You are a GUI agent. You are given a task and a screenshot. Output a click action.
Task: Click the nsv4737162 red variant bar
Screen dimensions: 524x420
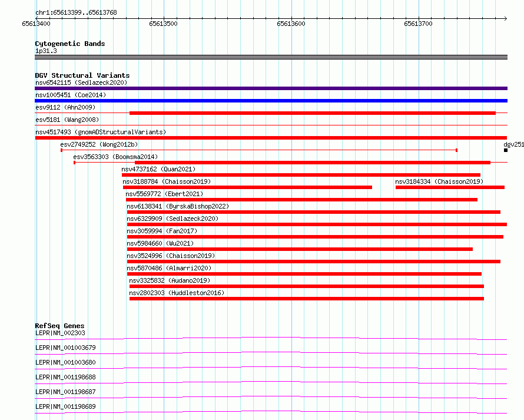coord(301,175)
